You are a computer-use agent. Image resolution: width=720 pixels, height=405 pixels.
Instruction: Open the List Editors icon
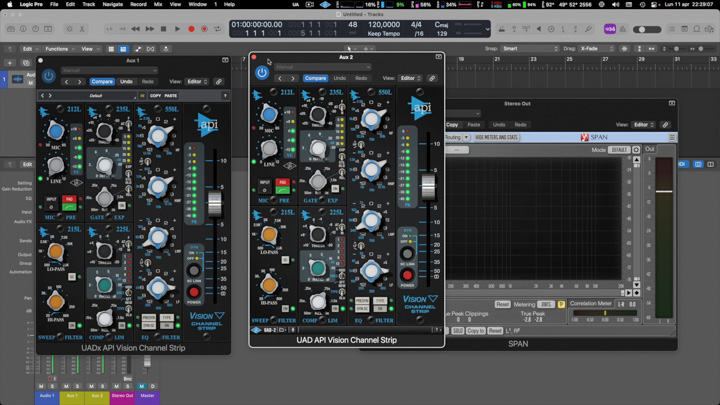672,29
